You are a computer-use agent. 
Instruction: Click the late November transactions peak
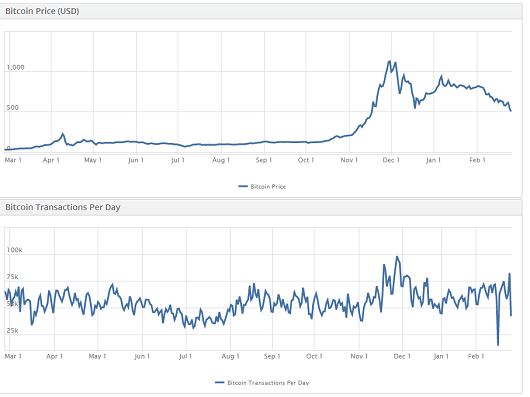coord(397,257)
